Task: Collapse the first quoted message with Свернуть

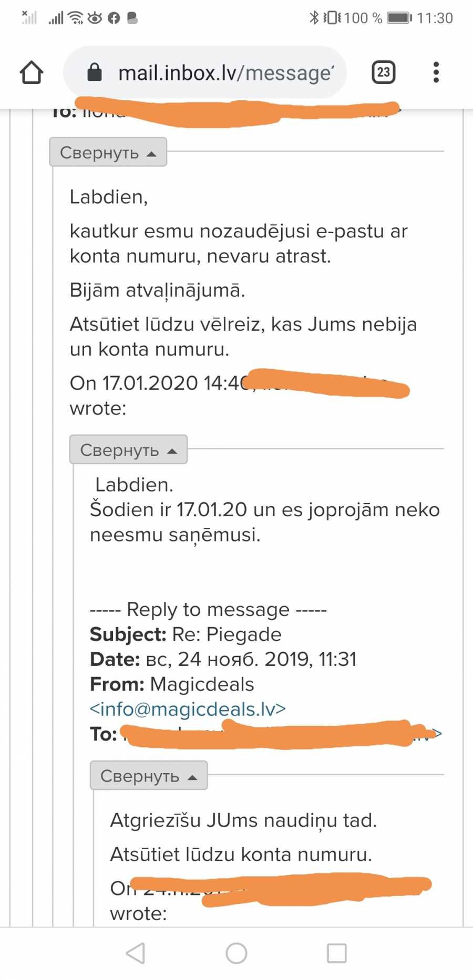Action: (108, 152)
